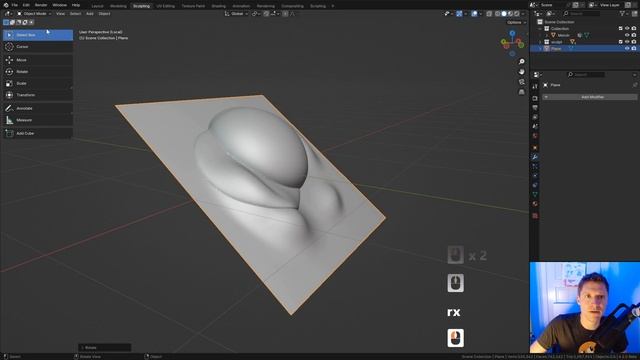Open the File menu
The height and width of the screenshot is (360, 640).
15,5
